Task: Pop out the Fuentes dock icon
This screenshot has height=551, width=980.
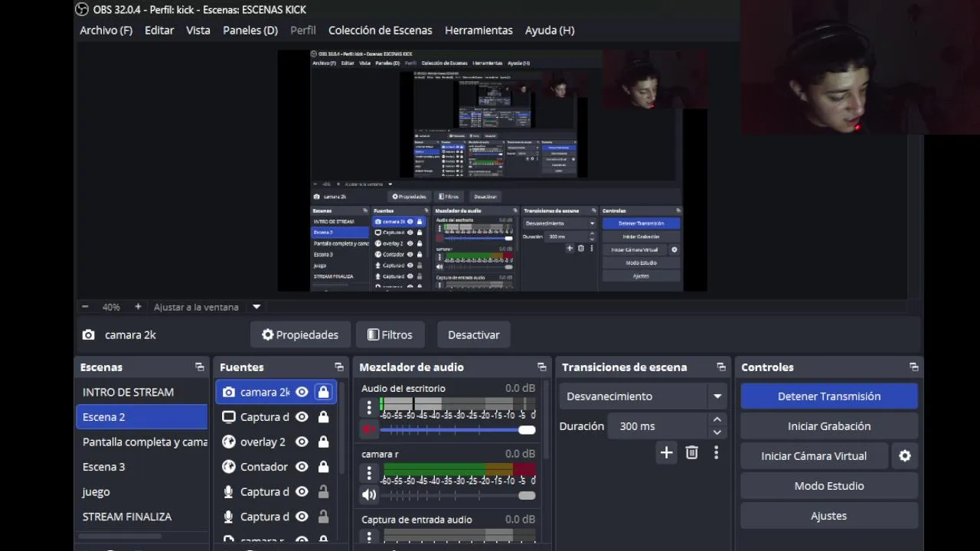Action: (x=339, y=367)
